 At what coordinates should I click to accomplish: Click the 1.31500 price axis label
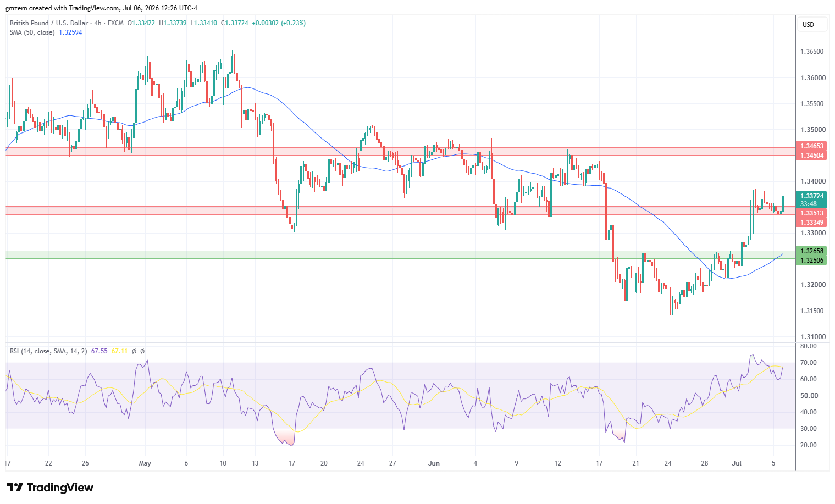coord(812,311)
